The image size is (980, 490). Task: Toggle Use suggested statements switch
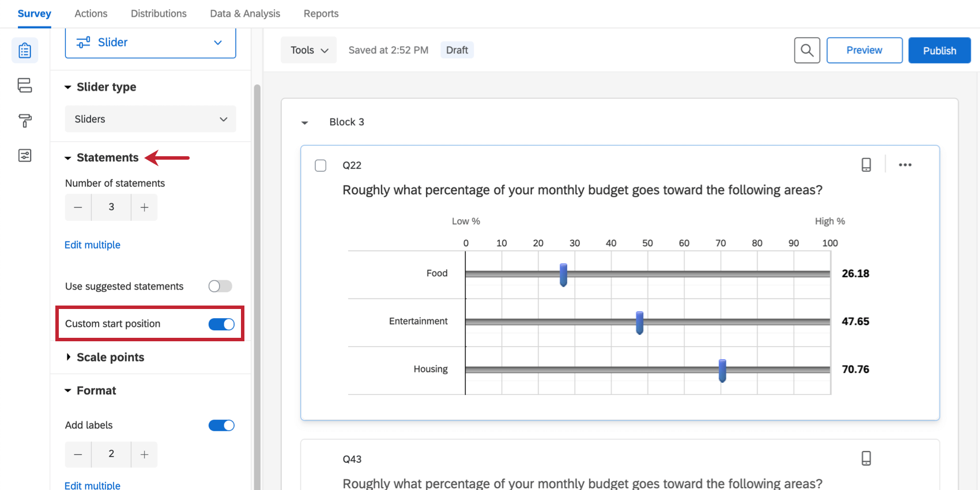click(220, 286)
